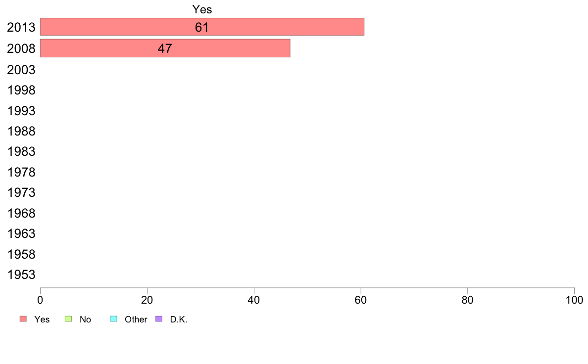The width and height of the screenshot is (588, 364).
Task: Click the red Yes legend swatch
Action: click(x=23, y=319)
